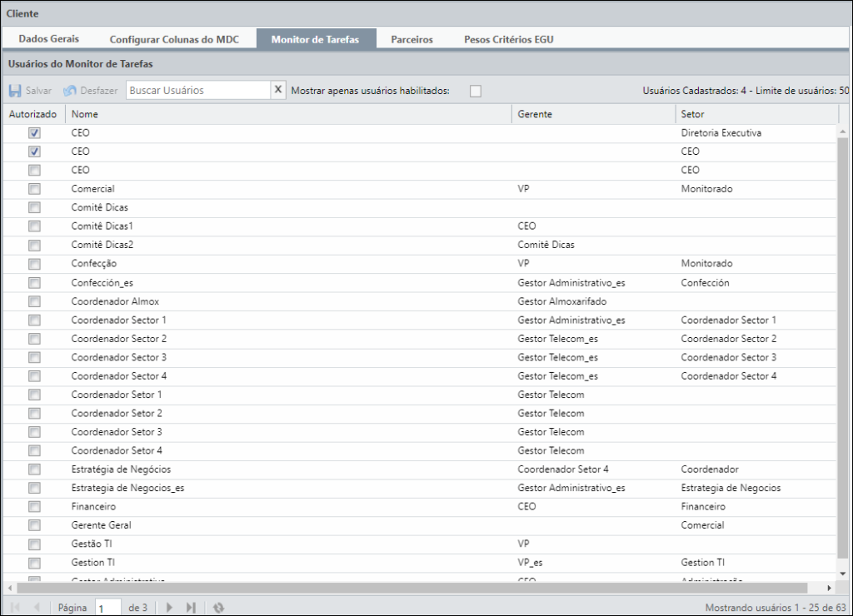
Task: Click the refresh icon in pager
Action: coord(219,608)
